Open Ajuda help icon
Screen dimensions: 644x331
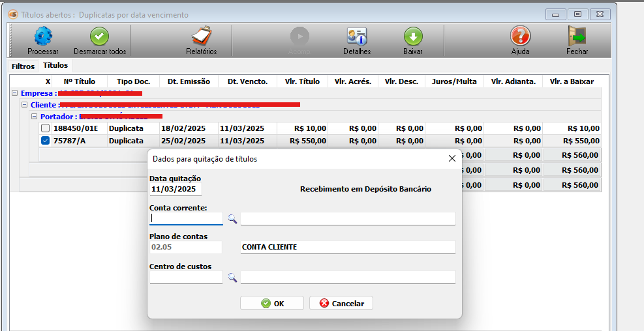[520, 36]
